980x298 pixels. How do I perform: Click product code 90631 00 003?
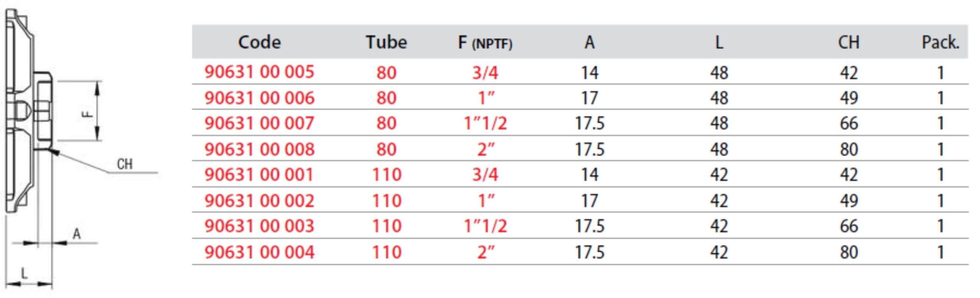pyautogui.click(x=259, y=226)
